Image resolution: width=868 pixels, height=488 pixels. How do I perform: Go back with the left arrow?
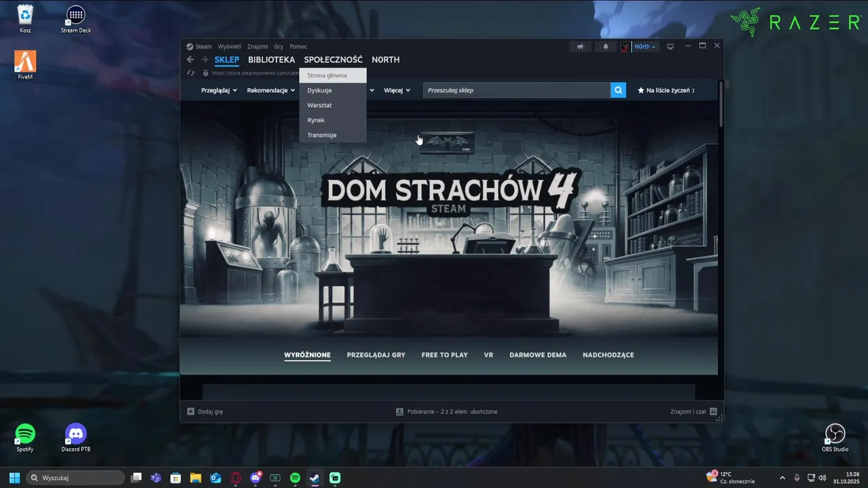pyautogui.click(x=191, y=60)
